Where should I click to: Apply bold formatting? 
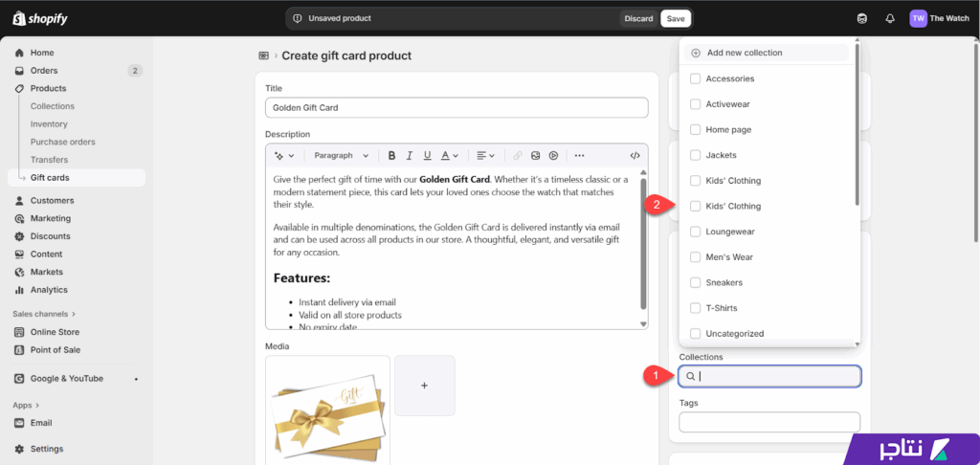click(391, 156)
